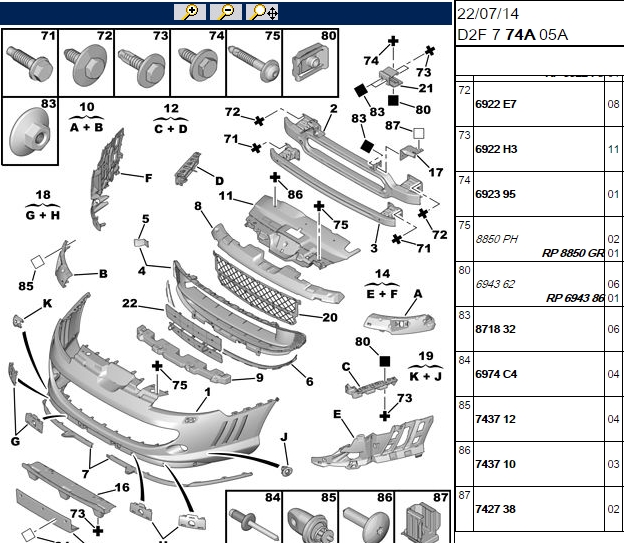Select part number 6974 C4

(x=496, y=374)
